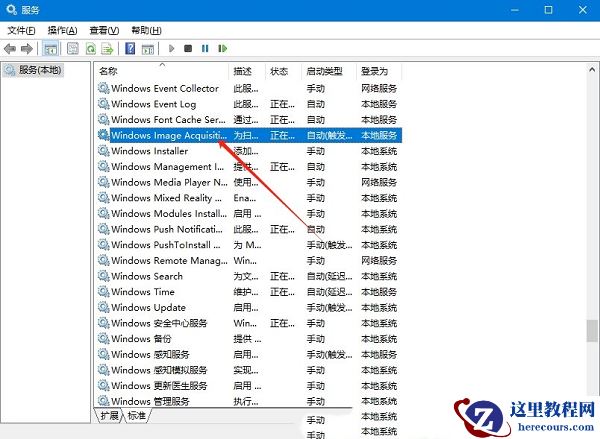This screenshot has width=600, height=439.
Task: Select Windows Event Log service
Action: 249,104
